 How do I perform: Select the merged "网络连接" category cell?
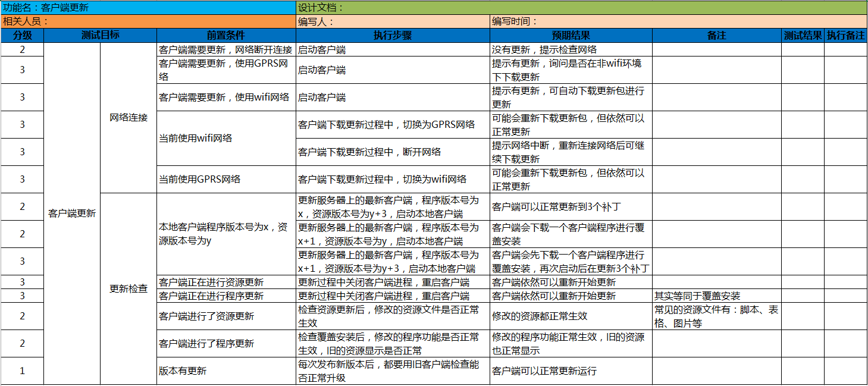click(x=129, y=117)
